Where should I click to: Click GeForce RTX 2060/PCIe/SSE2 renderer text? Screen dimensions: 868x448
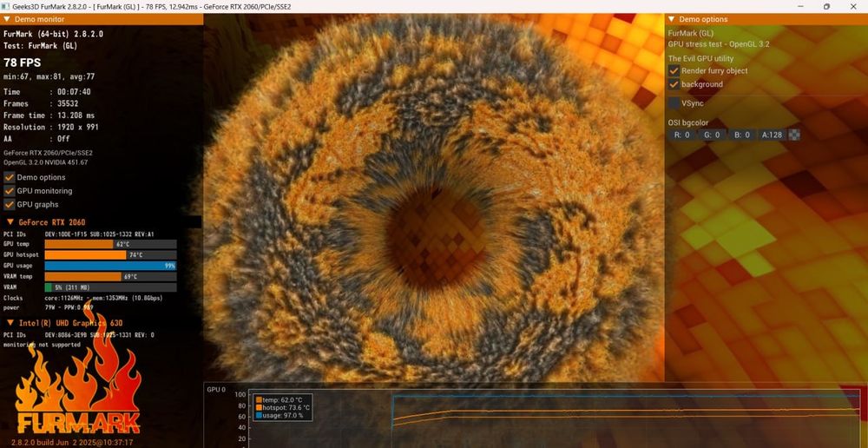[x=48, y=153]
